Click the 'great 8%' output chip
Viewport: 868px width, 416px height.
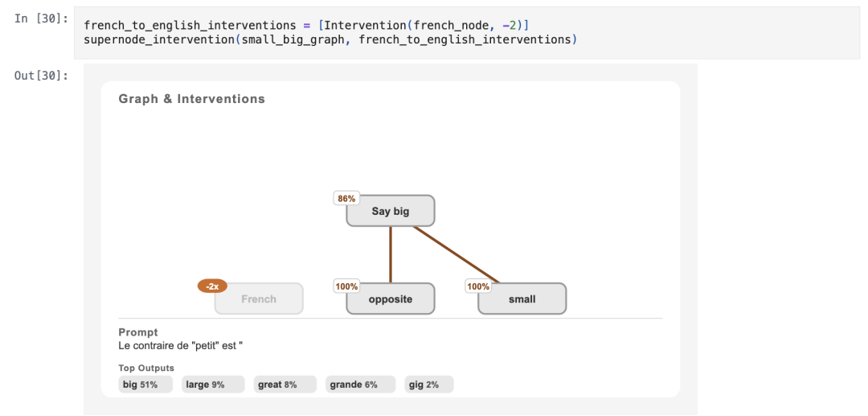(285, 385)
